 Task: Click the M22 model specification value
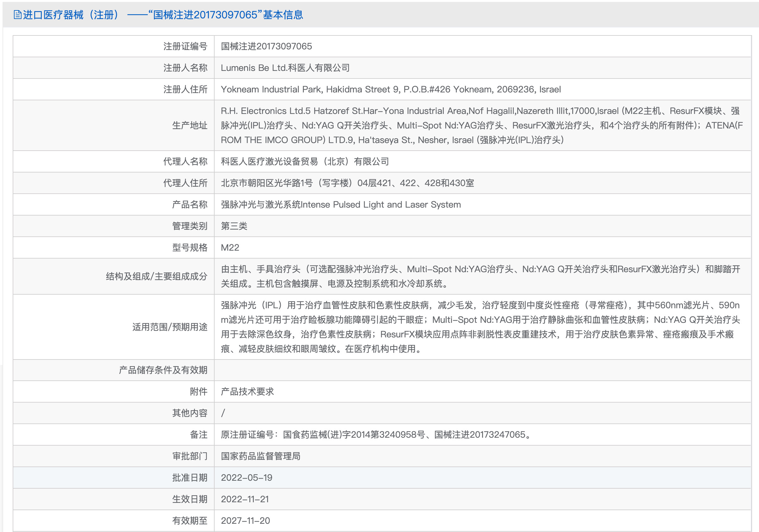tap(230, 247)
